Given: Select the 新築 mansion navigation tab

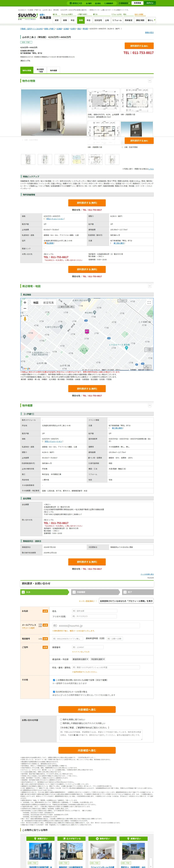Looking at the screenshot, I should click(65, 20).
